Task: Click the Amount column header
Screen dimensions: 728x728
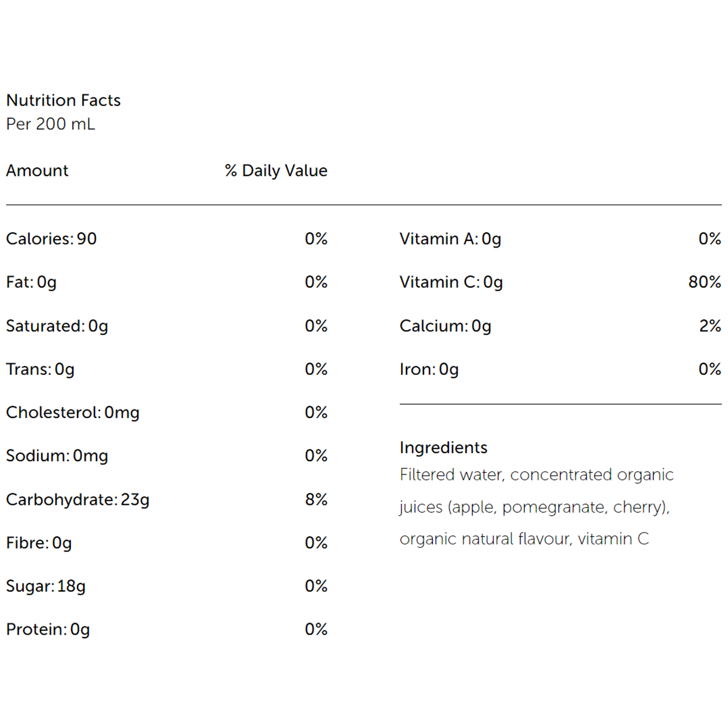Action: coord(37,170)
